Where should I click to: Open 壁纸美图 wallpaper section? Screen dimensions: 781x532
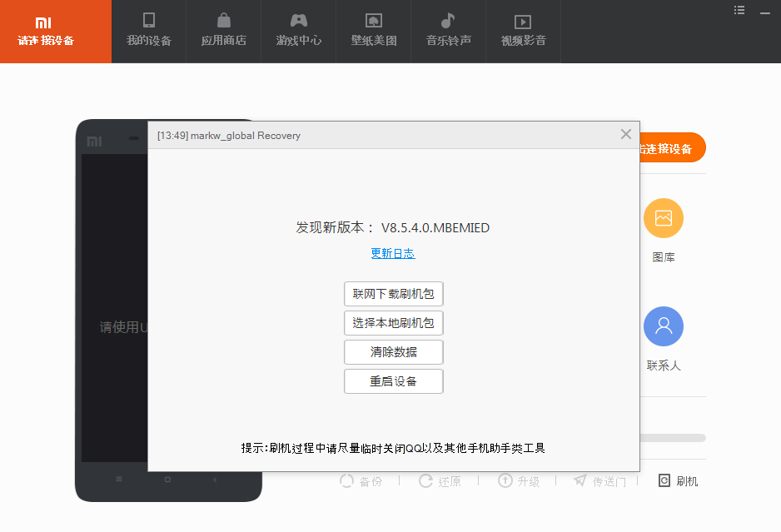coord(373,31)
